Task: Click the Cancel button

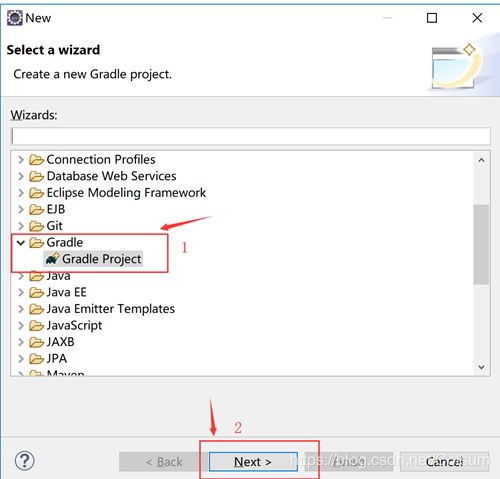Action: coord(444,462)
